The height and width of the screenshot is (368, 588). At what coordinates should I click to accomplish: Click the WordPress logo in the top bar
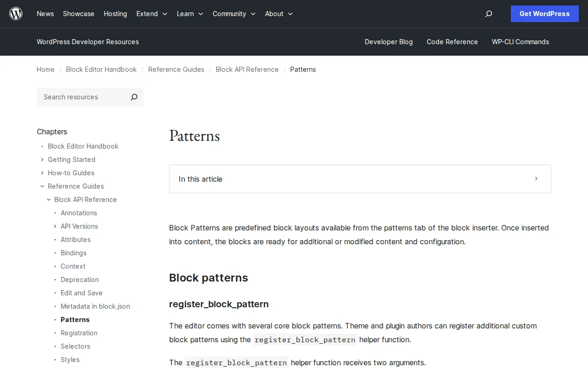pyautogui.click(x=16, y=13)
